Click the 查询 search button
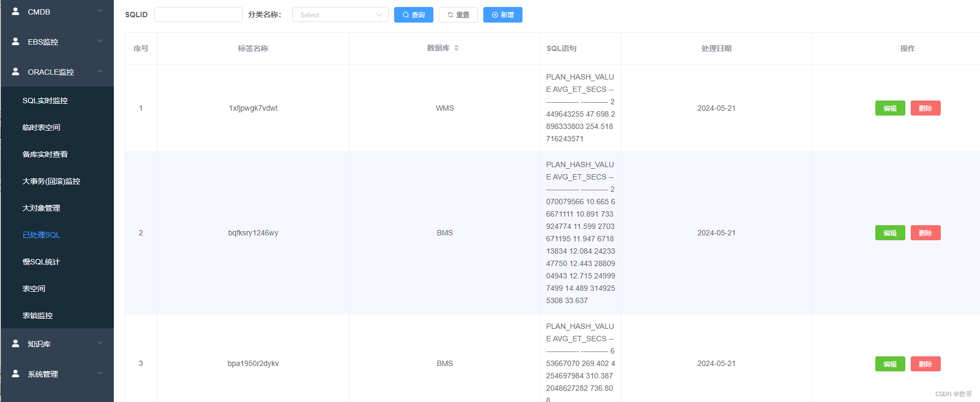This screenshot has width=980, height=402. pyautogui.click(x=413, y=15)
